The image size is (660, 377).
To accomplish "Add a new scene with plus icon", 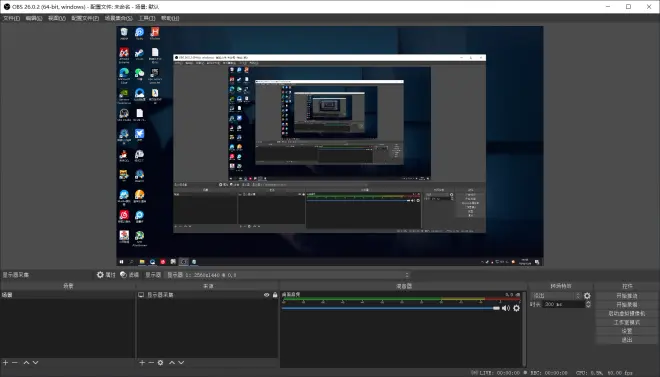I will (5, 362).
